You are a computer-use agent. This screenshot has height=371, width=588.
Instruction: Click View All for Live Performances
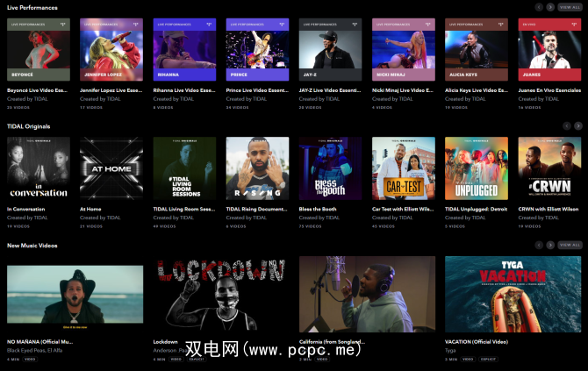point(570,7)
